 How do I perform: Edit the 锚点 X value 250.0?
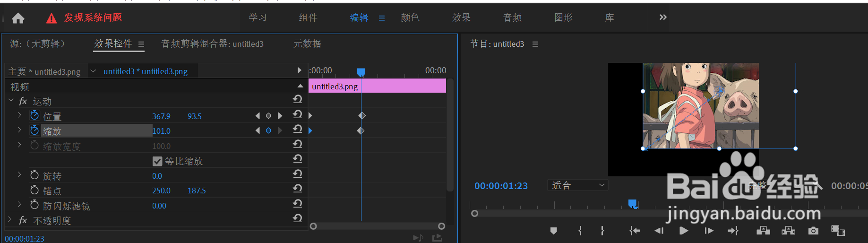click(x=161, y=191)
